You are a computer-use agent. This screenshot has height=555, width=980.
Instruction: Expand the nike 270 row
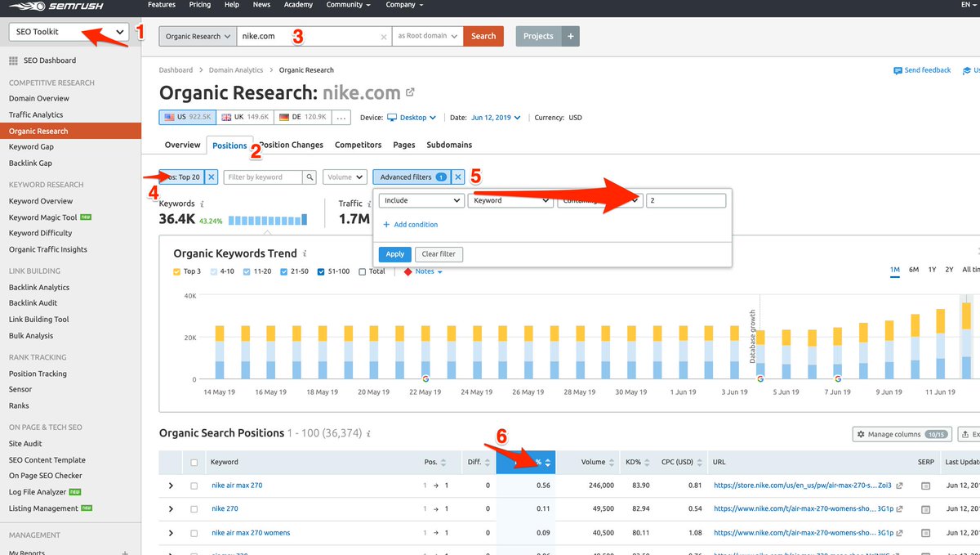(x=171, y=508)
